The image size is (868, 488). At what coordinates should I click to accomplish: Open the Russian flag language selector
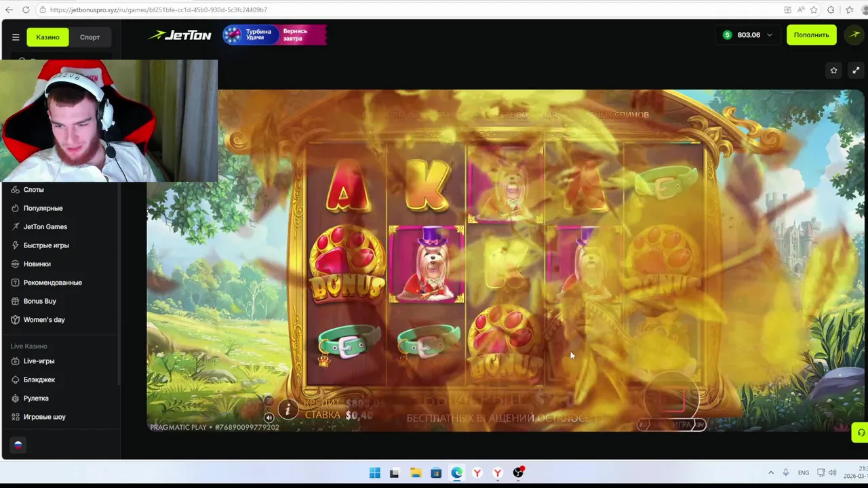18,445
